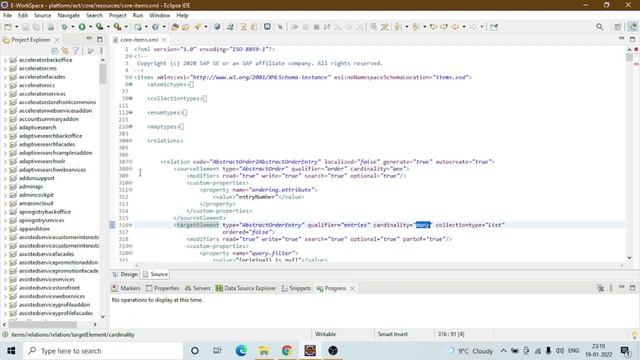This screenshot has width=640, height=360.
Task: Collapse all in Project Explorer
Action: click(55, 51)
